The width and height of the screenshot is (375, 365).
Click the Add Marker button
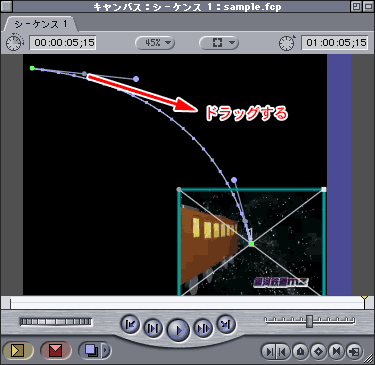[301, 351]
